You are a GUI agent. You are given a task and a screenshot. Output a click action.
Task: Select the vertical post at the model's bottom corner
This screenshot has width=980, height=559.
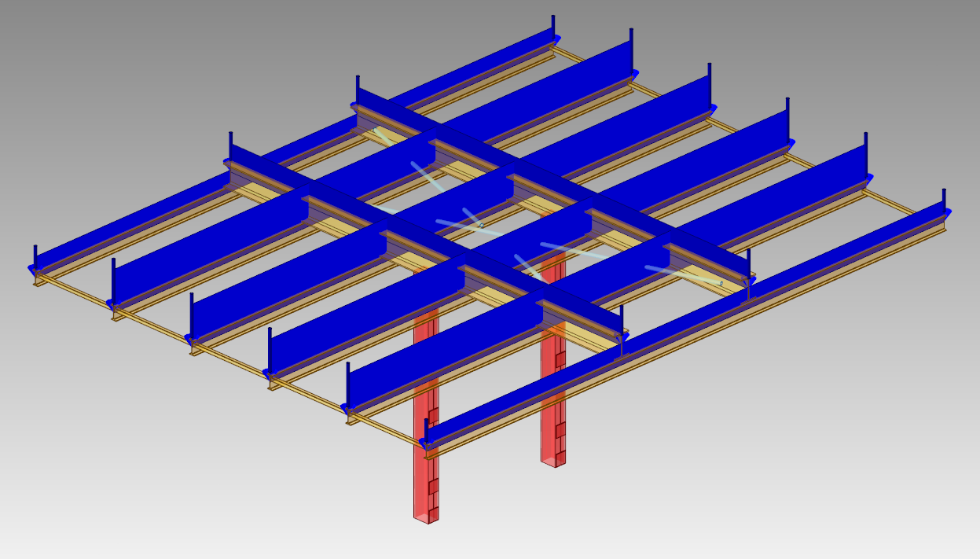pyautogui.click(x=426, y=431)
